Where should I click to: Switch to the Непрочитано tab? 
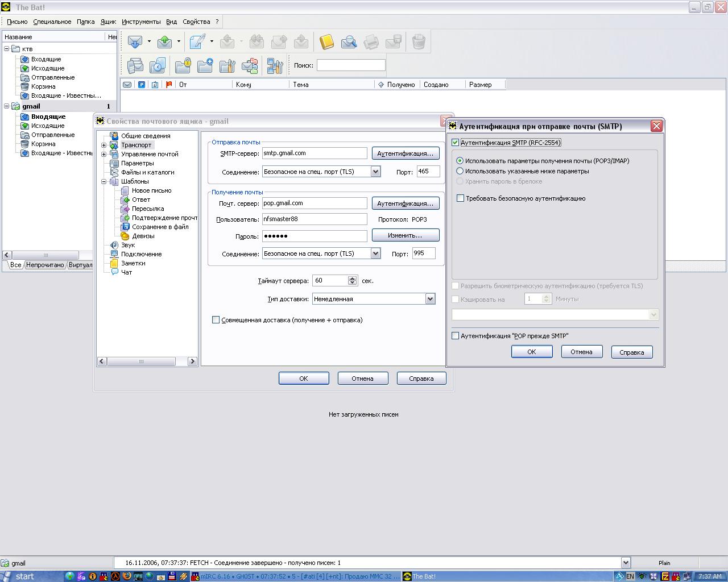pos(45,265)
